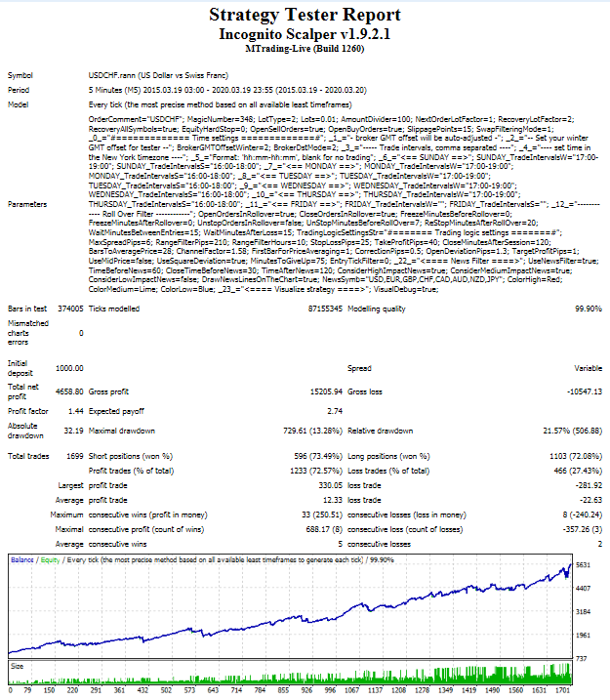Screen dimensions: 610x700
Task: Select Long positions value 1103 (72.08%)
Action: point(576,456)
